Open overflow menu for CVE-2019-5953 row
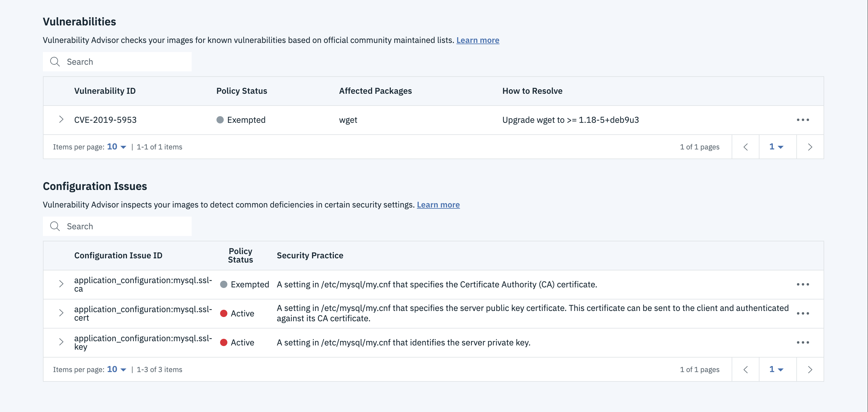This screenshot has width=868, height=412. 803,120
